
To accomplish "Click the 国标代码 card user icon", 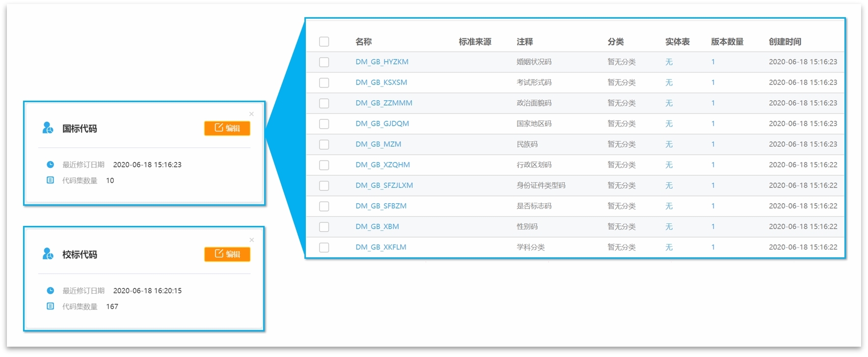I will pos(48,128).
